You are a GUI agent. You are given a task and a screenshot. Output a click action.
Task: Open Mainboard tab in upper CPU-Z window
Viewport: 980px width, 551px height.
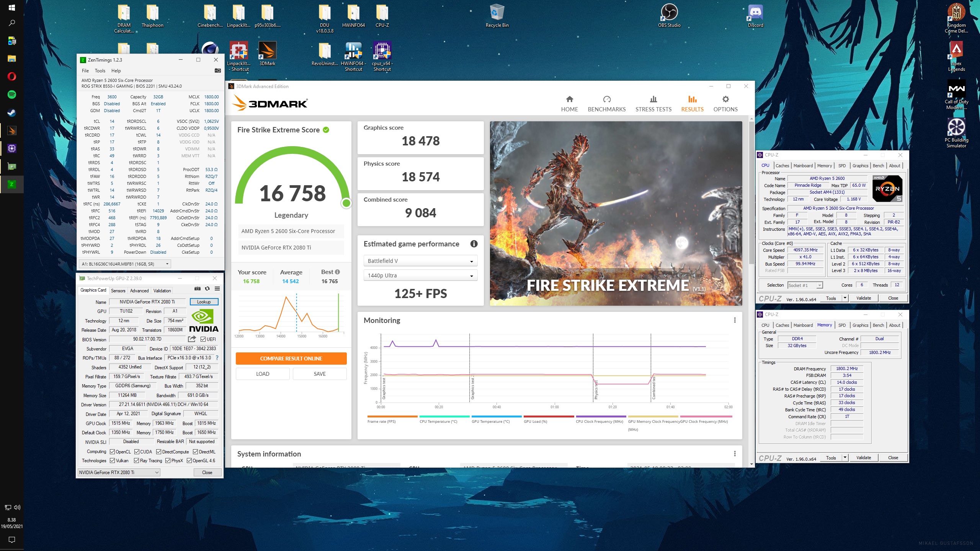[x=803, y=166]
